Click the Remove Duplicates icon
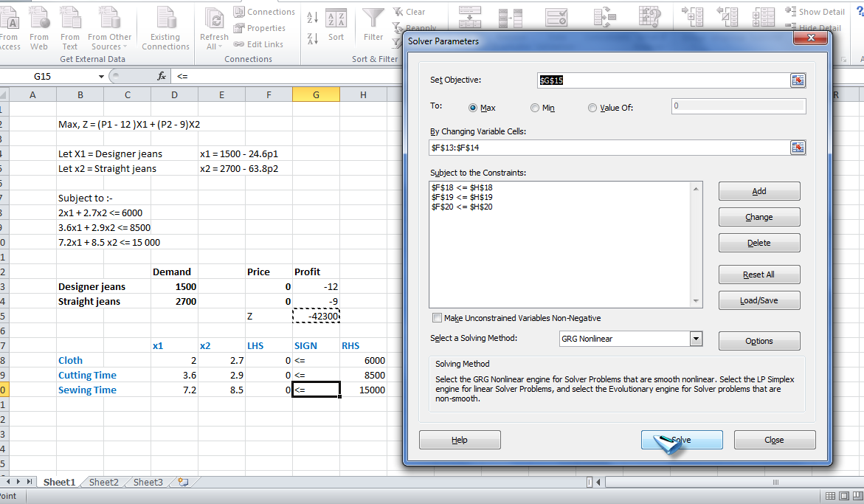 point(511,18)
